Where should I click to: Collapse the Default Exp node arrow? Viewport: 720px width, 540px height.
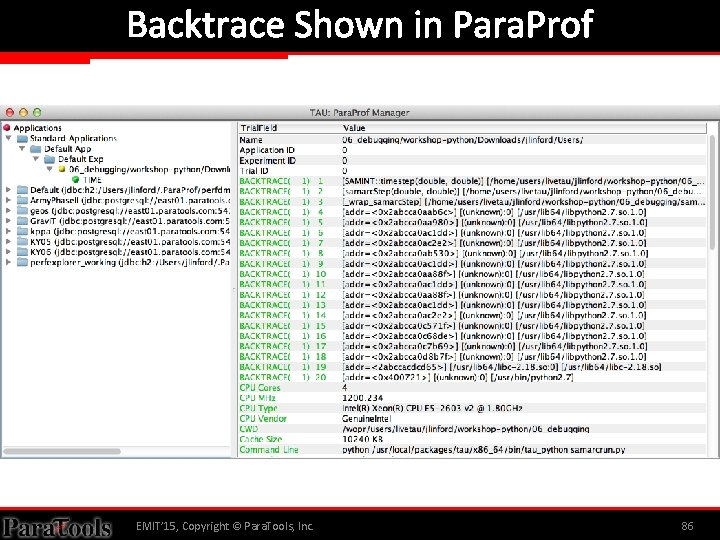(35, 158)
